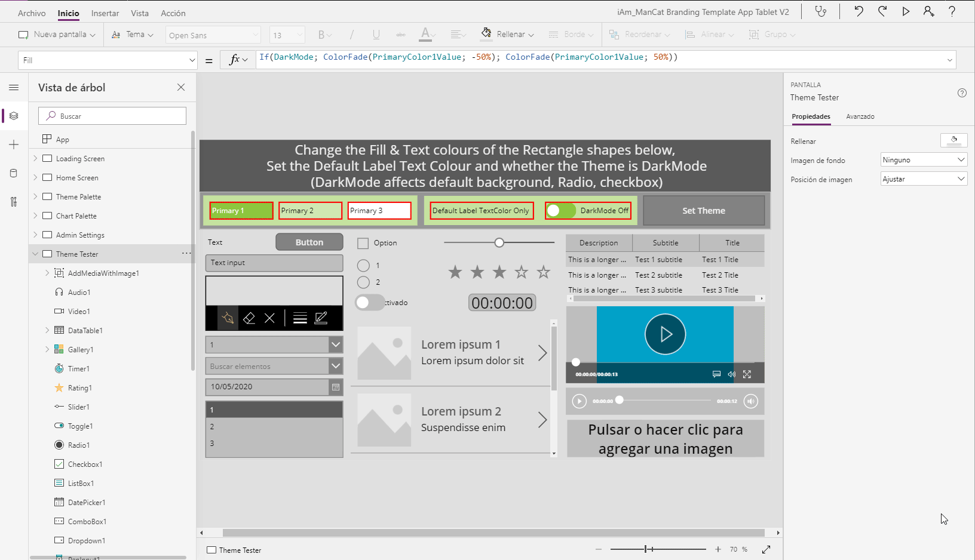Toggle the Desactivado switch on canvas

tap(369, 302)
